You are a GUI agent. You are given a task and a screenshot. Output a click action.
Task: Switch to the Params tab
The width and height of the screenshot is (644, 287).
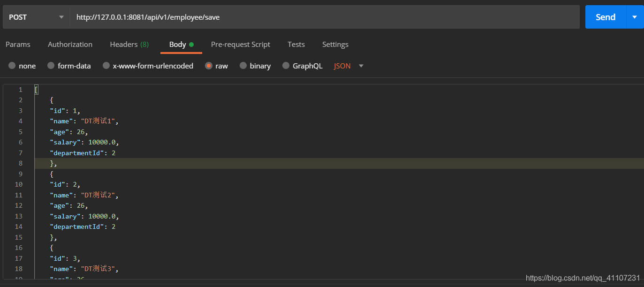pyautogui.click(x=18, y=45)
